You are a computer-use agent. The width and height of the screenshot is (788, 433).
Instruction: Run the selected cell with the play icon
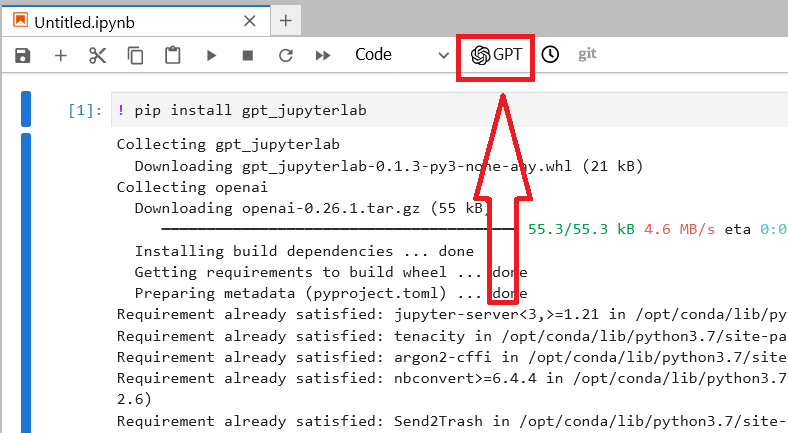[x=211, y=55]
